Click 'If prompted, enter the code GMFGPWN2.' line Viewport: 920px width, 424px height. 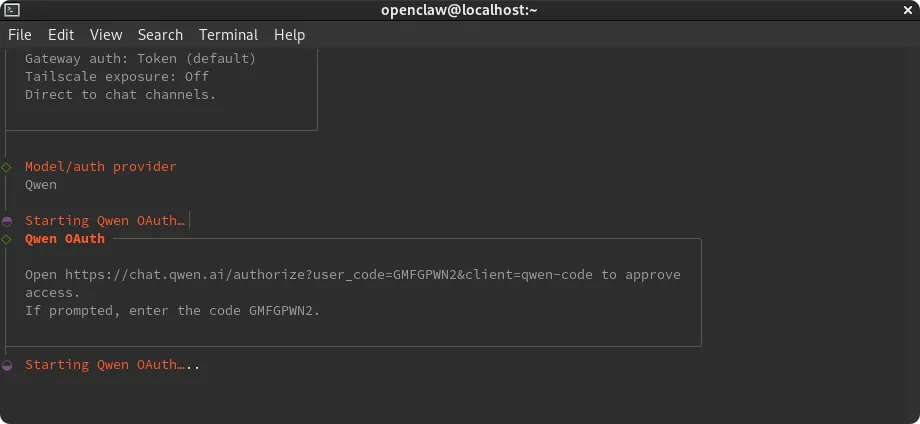pyautogui.click(x=172, y=311)
